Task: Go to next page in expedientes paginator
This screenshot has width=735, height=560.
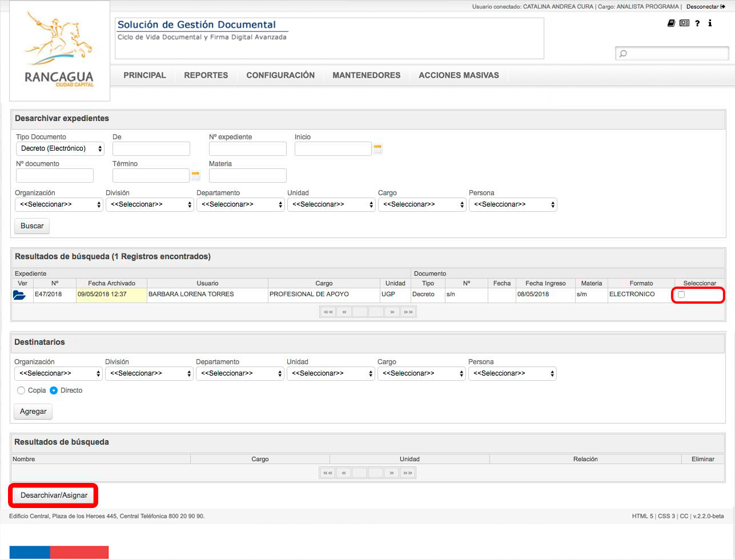Action: click(x=392, y=312)
